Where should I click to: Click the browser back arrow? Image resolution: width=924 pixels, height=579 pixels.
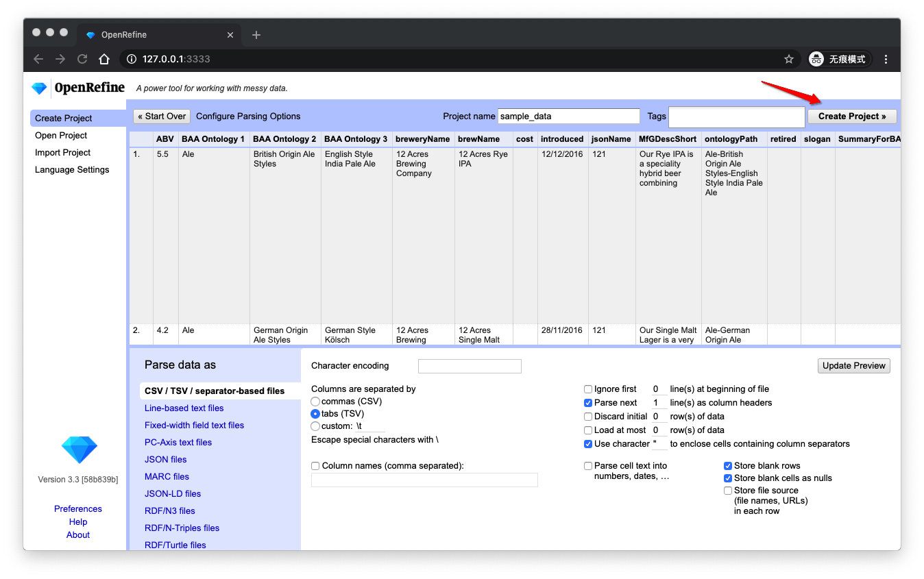point(38,59)
